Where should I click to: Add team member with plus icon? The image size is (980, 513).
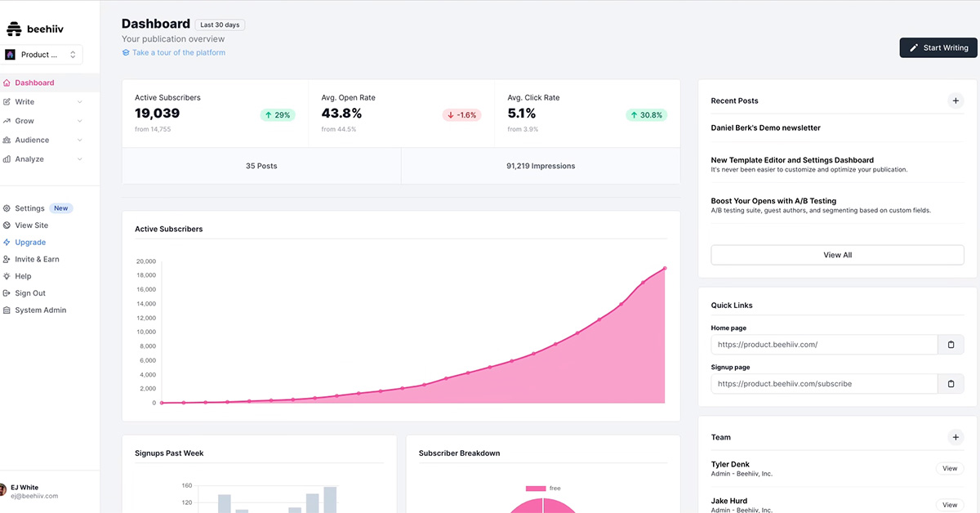(955, 437)
